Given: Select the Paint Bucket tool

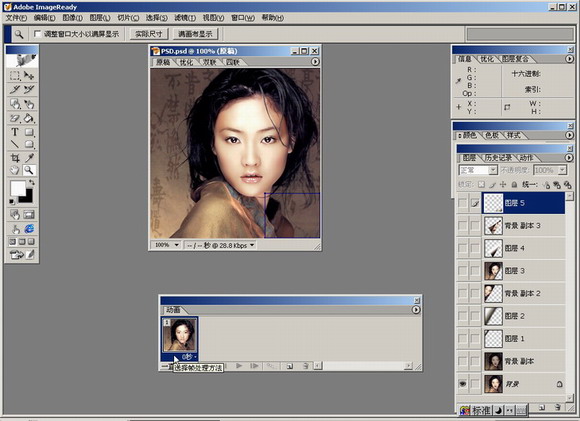Looking at the screenshot, I should [29, 118].
